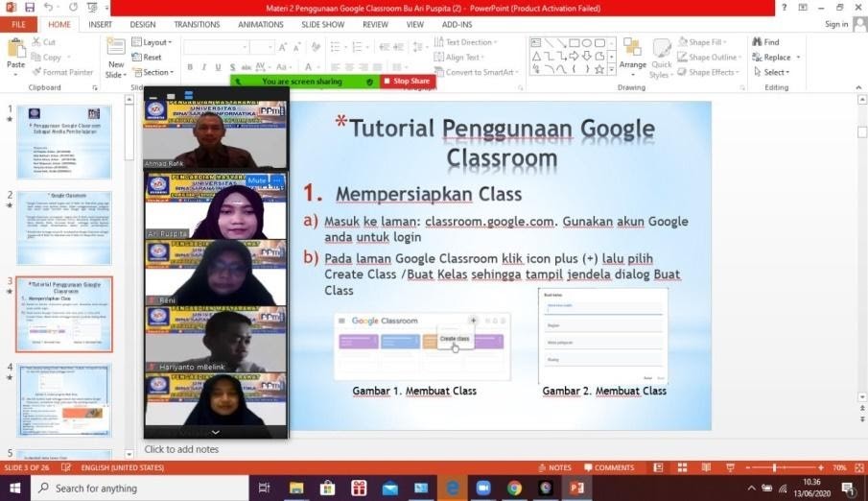Image resolution: width=868 pixels, height=501 pixels.
Task: Open File Explorer from taskbar
Action: coord(296,488)
